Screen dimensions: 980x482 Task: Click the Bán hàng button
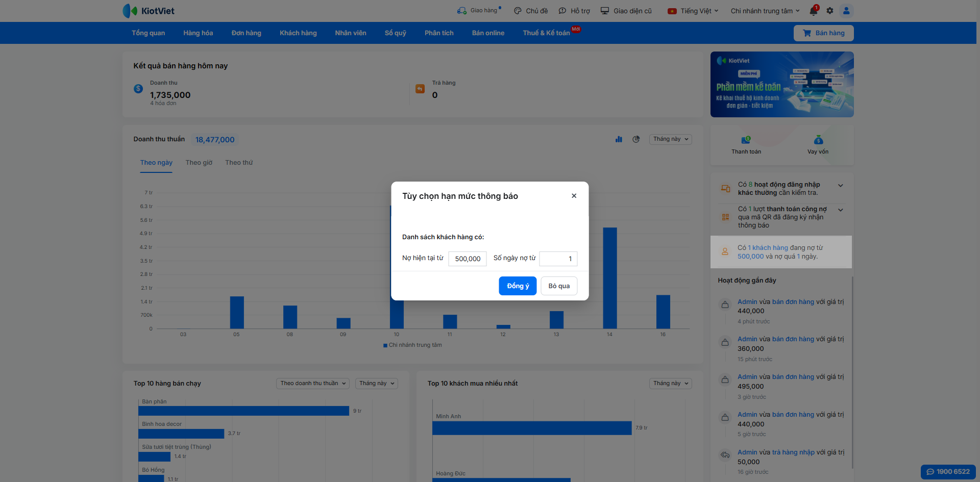coord(823,33)
